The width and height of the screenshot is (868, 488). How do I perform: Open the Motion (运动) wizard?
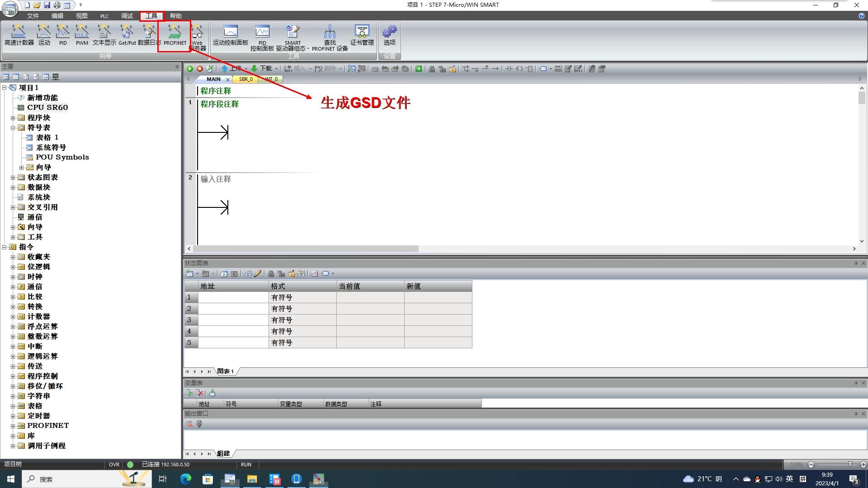pyautogui.click(x=44, y=35)
